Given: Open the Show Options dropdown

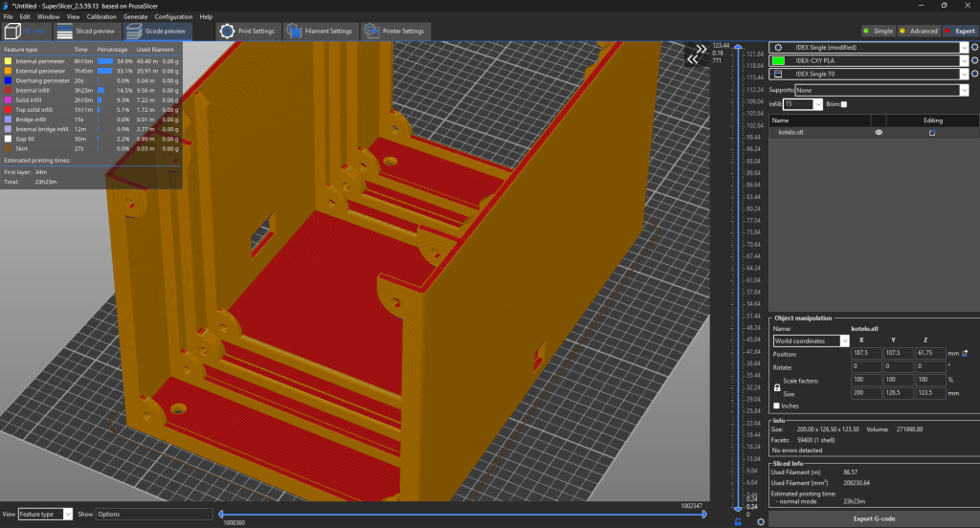Looking at the screenshot, I should pos(154,515).
